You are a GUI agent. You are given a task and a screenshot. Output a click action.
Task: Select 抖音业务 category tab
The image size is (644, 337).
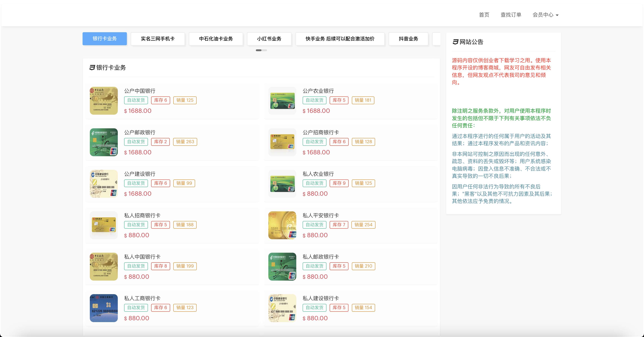(x=408, y=39)
